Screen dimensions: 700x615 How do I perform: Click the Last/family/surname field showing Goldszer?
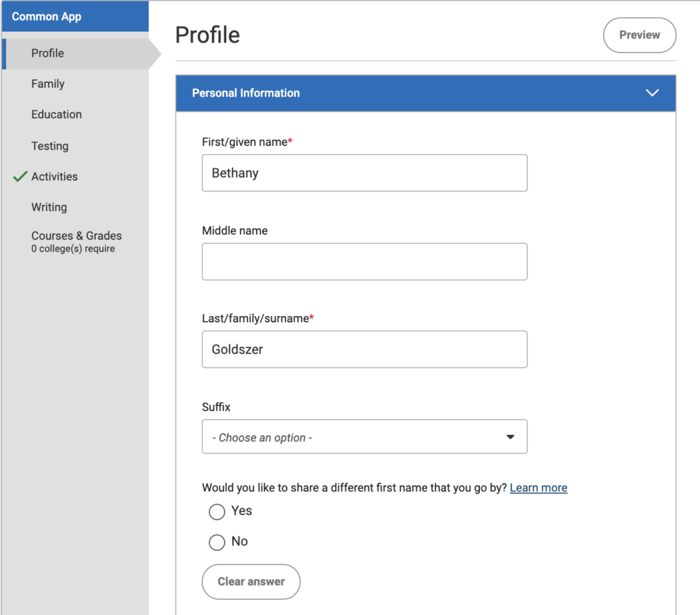point(364,349)
